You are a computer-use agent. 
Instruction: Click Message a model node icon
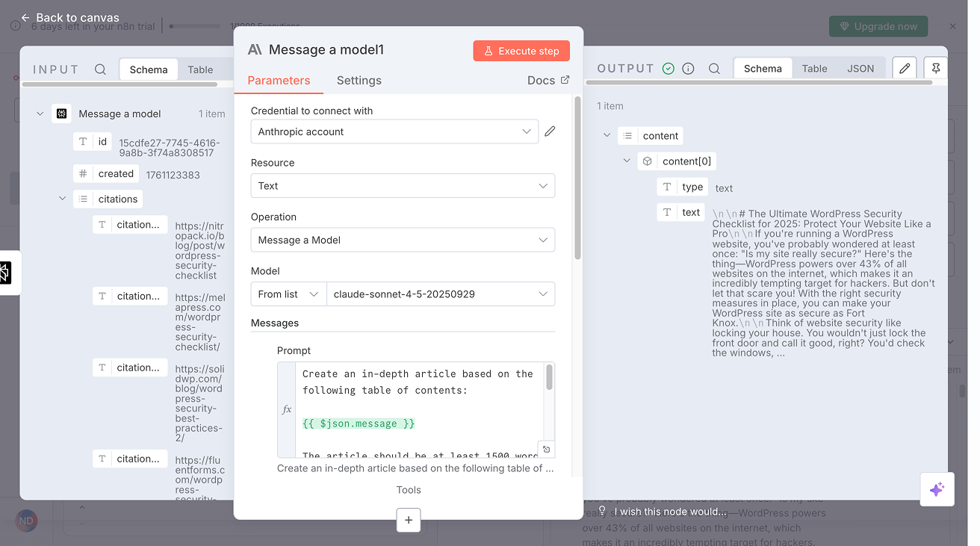(x=62, y=114)
